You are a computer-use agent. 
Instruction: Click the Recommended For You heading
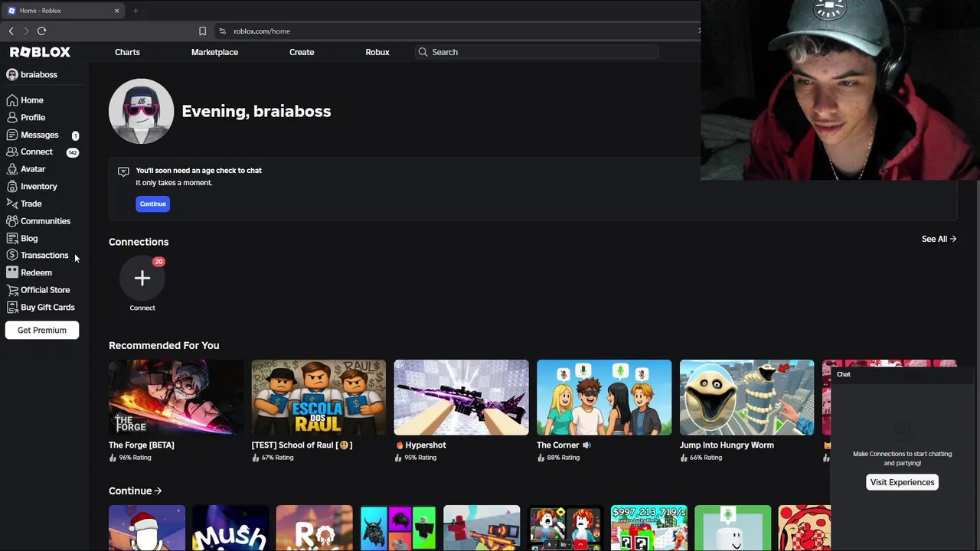tap(164, 345)
